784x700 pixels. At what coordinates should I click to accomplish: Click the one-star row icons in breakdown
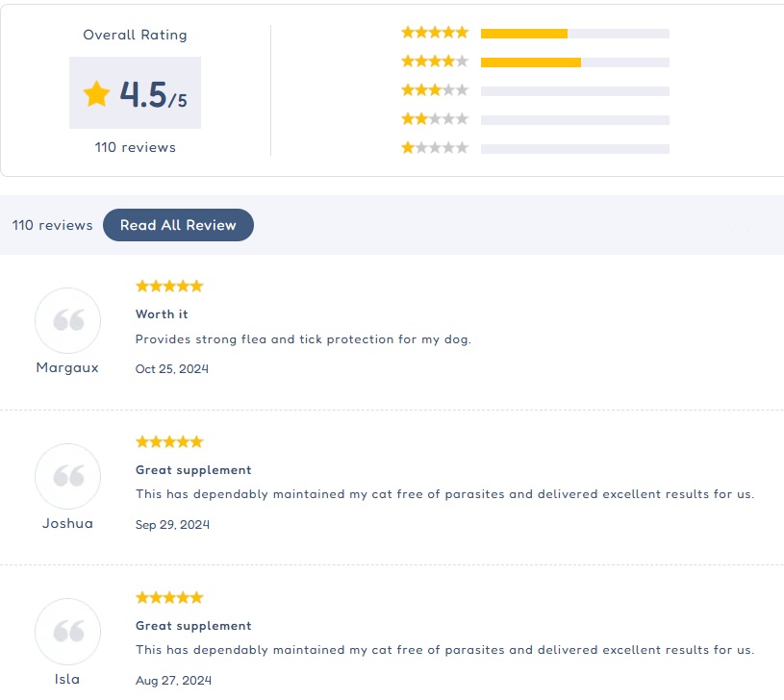pyautogui.click(x=435, y=148)
